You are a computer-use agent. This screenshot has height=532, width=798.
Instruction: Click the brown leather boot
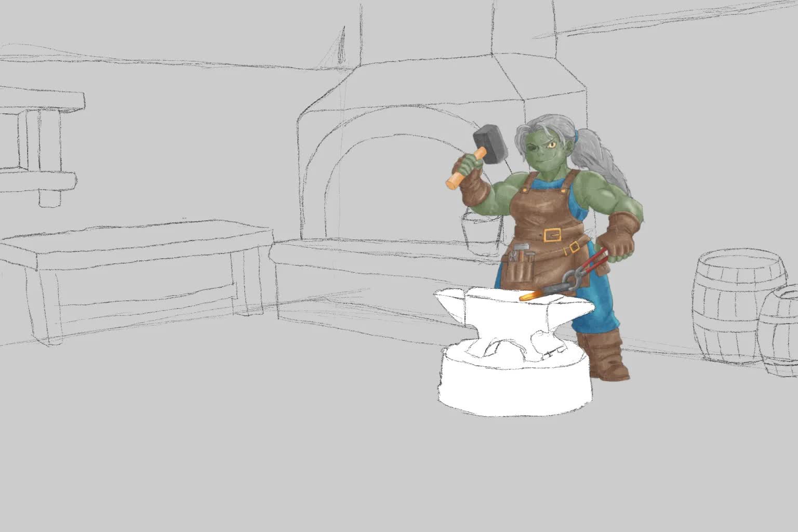tap(603, 356)
